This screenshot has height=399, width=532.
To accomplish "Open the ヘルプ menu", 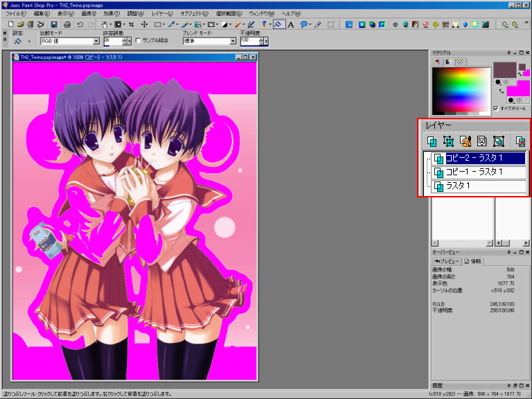I will (291, 14).
